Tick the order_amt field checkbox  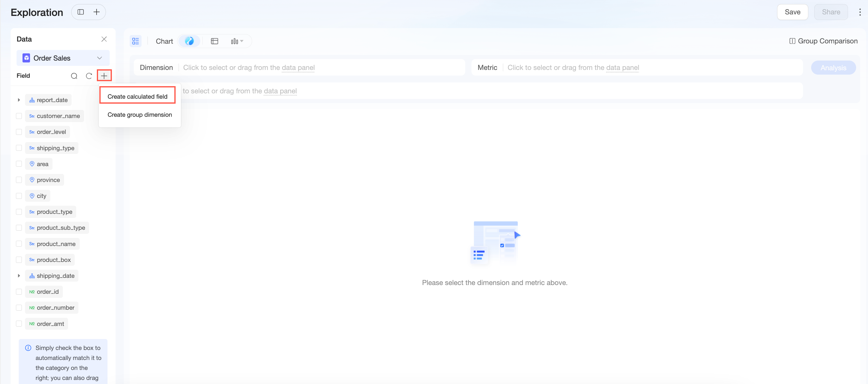(19, 323)
